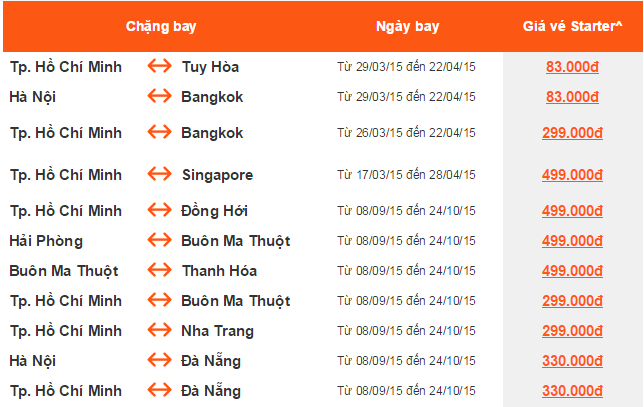Screen dimensions: 644x407
Task: Click the Ngày bay column header
Action: pyautogui.click(x=405, y=25)
